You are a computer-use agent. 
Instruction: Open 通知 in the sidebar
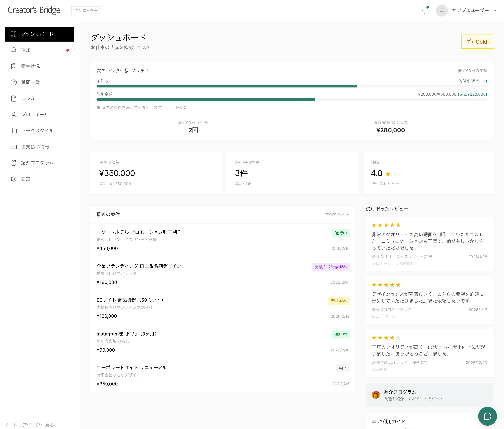[26, 50]
